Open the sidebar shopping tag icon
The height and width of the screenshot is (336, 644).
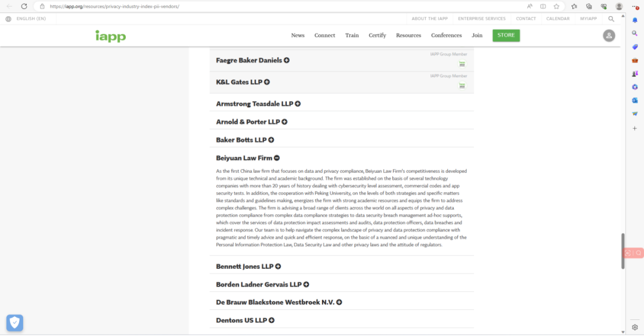pos(635,47)
